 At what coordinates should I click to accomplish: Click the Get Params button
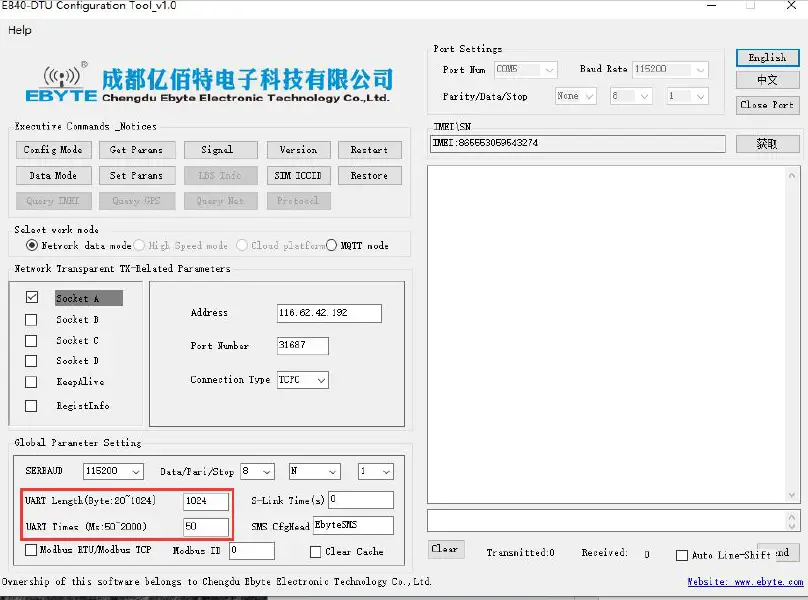[137, 149]
